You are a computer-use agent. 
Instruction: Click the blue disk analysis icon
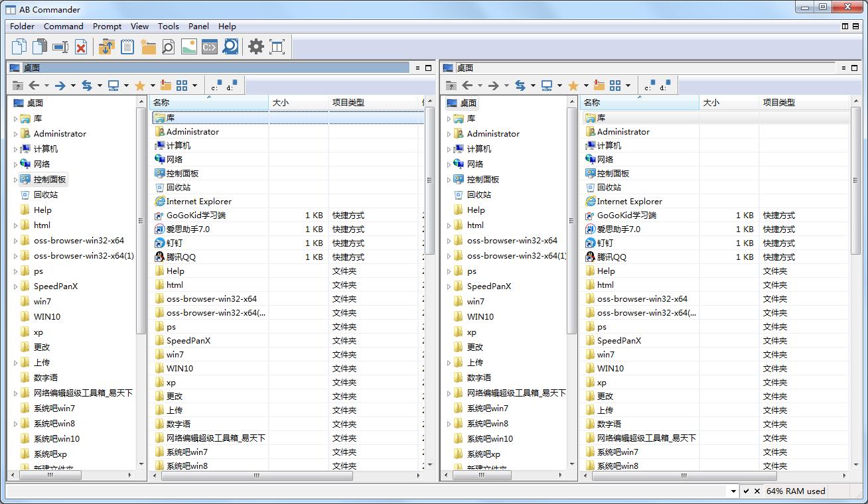coord(230,46)
